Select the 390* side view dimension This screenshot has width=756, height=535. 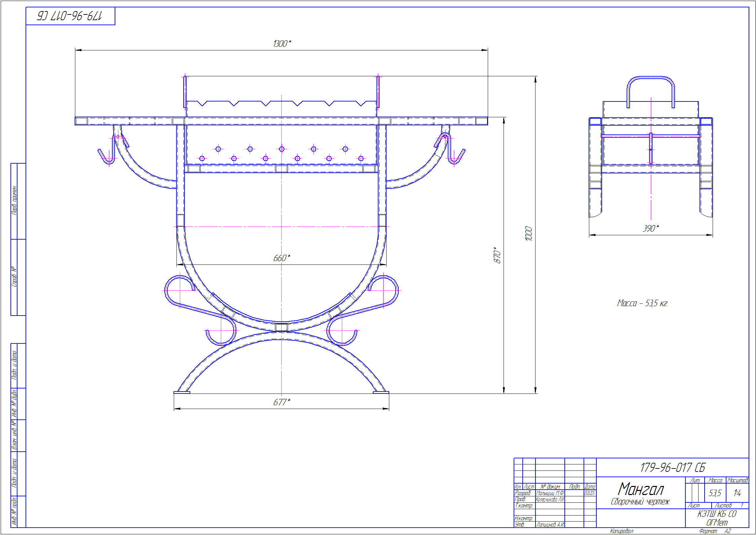click(650, 229)
